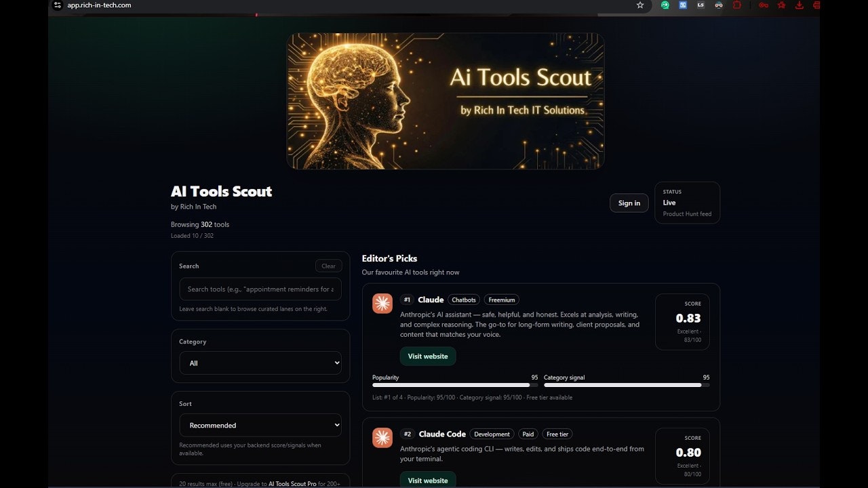Click the LS extension icon in the toolbar
868x488 pixels.
[x=701, y=5]
